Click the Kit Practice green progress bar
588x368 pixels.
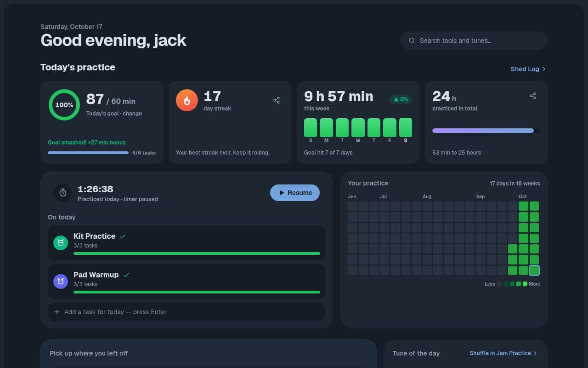point(197,253)
